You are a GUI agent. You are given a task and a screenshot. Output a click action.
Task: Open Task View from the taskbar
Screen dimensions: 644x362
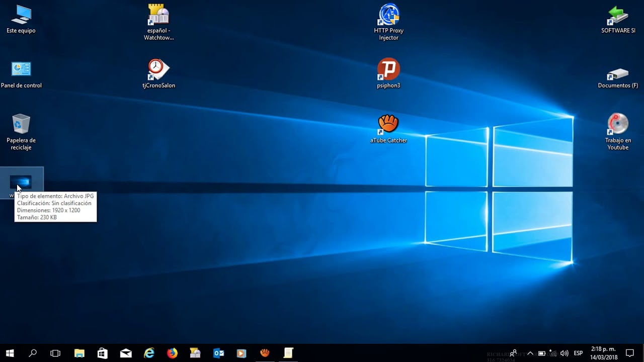[x=55, y=353]
